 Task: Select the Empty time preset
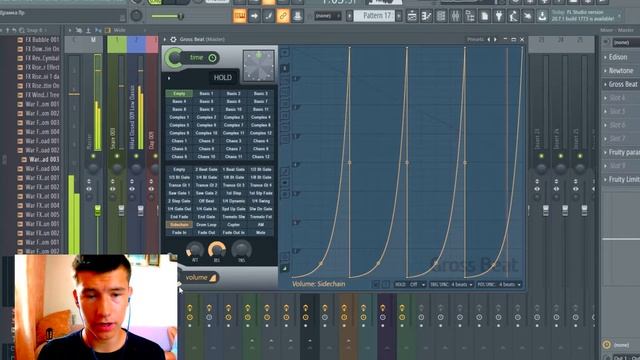point(179,93)
